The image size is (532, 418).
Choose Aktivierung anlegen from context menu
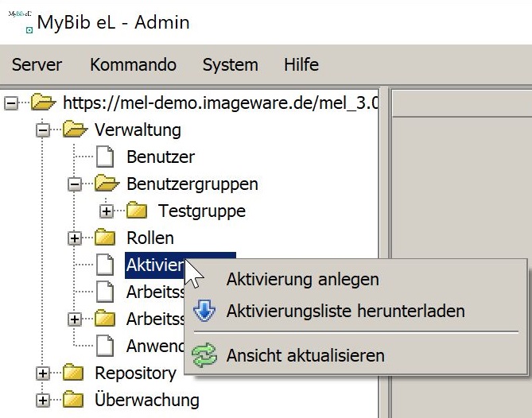tap(303, 280)
